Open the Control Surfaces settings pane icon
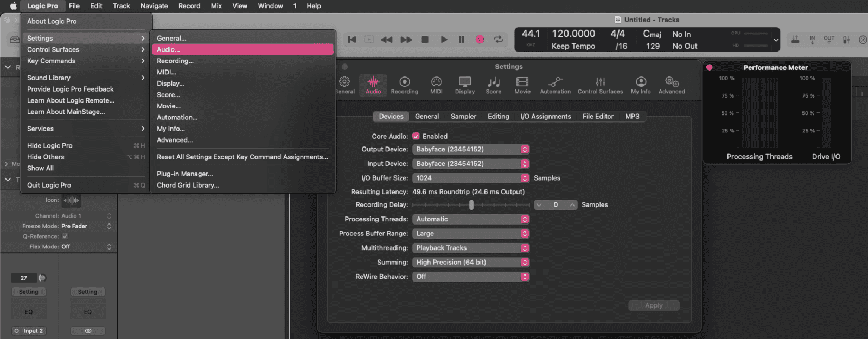 click(600, 85)
